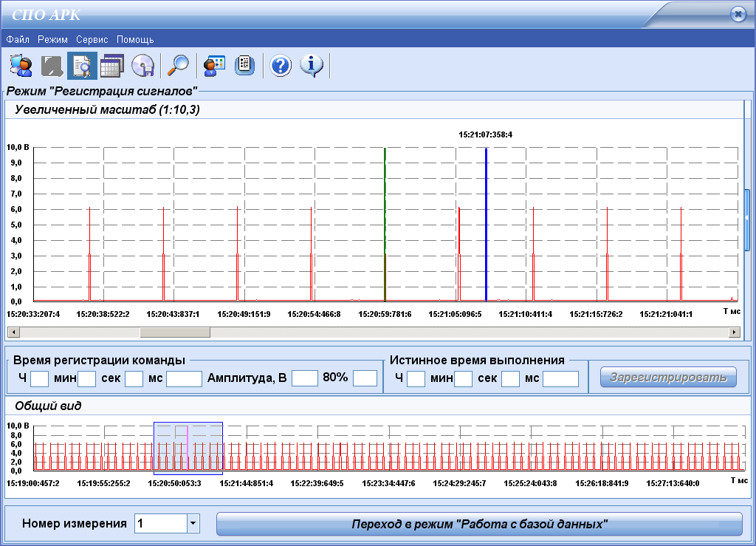The image size is (756, 546).
Task: Open the database table grid icon
Action: (111, 66)
